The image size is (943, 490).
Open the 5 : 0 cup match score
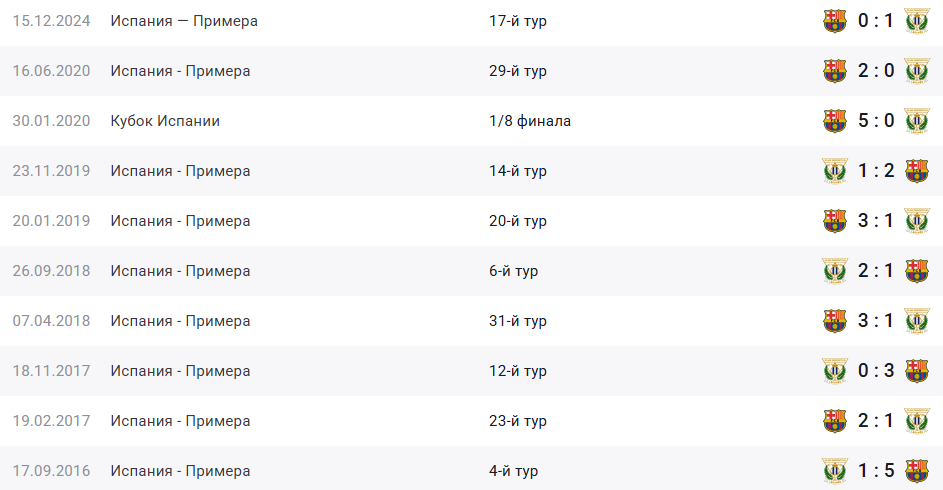876,121
